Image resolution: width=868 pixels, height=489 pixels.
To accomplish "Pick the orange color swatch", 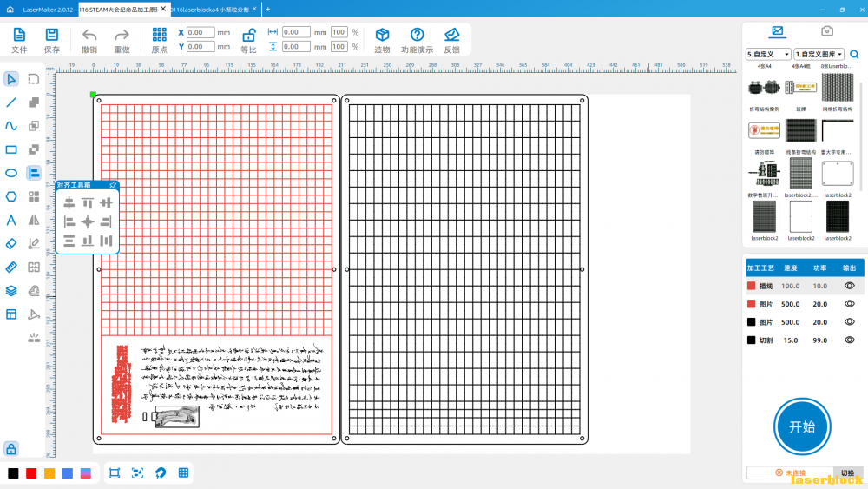I will point(49,473).
